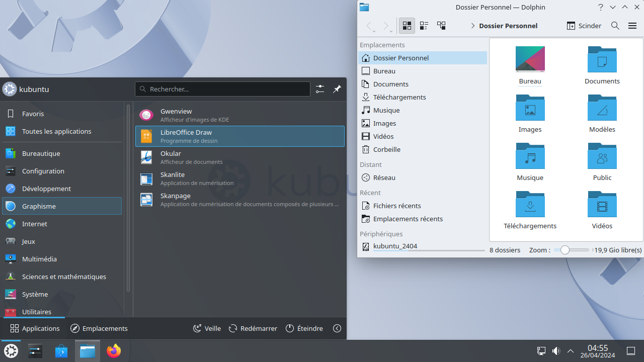
Task: Expand more session options arrow
Action: [337, 328]
